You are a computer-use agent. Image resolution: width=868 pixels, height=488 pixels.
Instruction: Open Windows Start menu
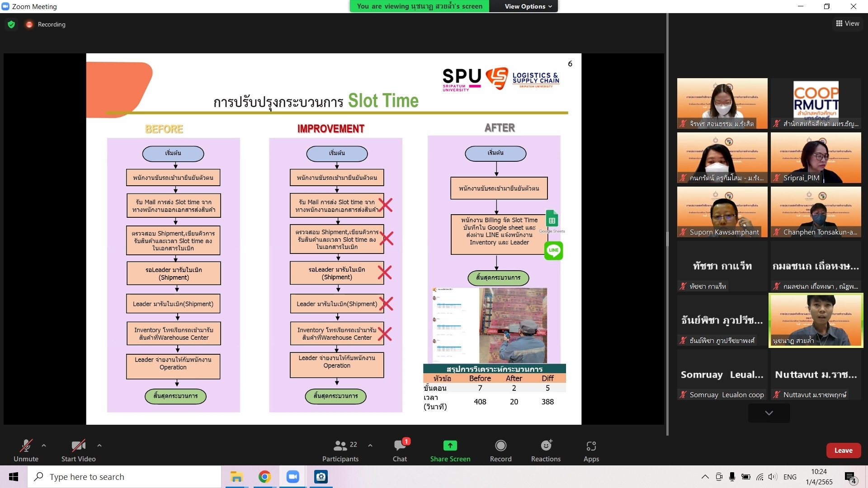pos(14,477)
